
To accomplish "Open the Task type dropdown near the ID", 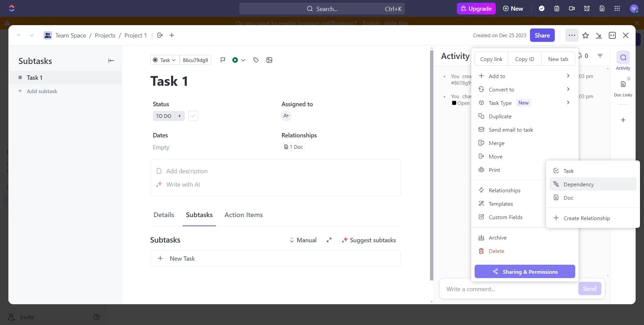I will pyautogui.click(x=164, y=60).
